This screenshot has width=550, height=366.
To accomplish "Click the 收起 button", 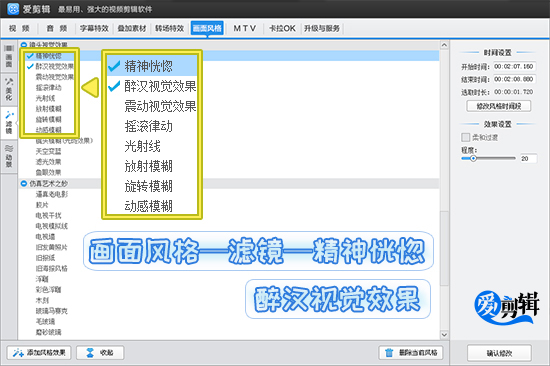I will coord(100,352).
